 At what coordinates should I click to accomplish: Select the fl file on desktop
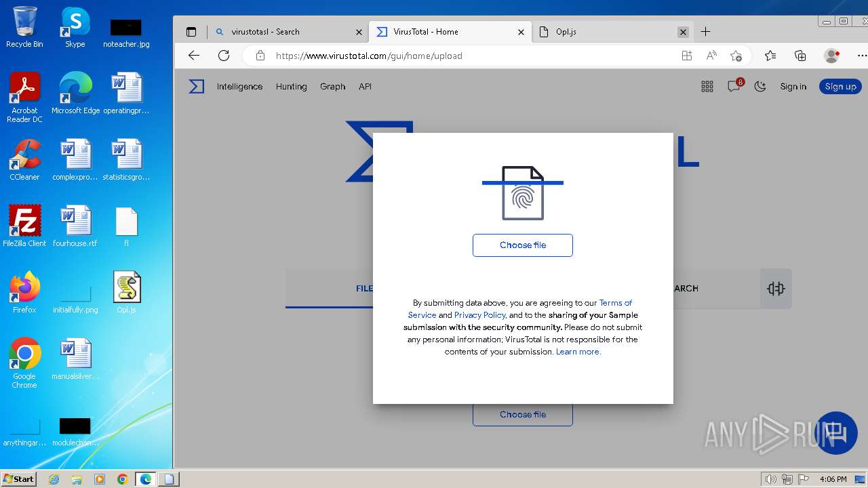click(x=126, y=226)
